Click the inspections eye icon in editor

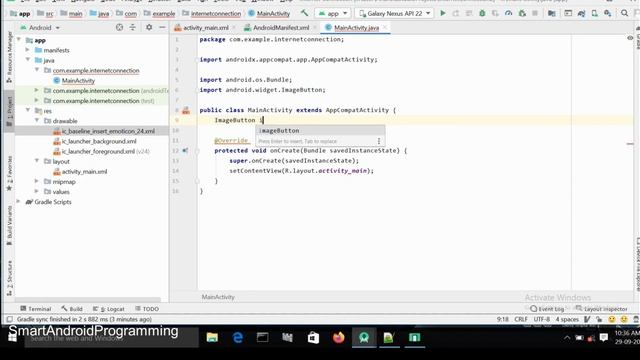click(x=630, y=38)
